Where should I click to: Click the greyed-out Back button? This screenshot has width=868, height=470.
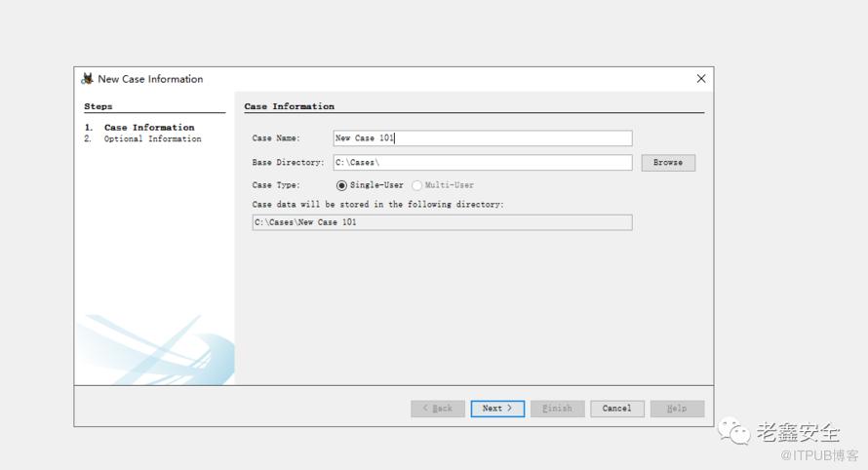click(x=437, y=409)
